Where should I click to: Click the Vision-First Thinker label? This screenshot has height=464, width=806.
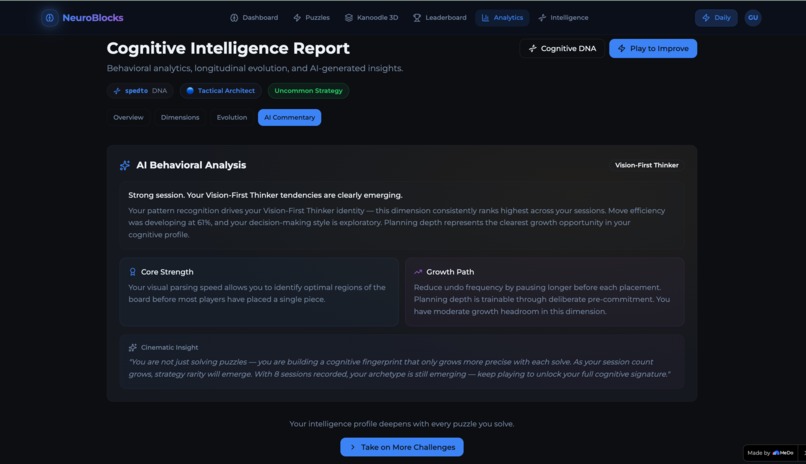[647, 165]
